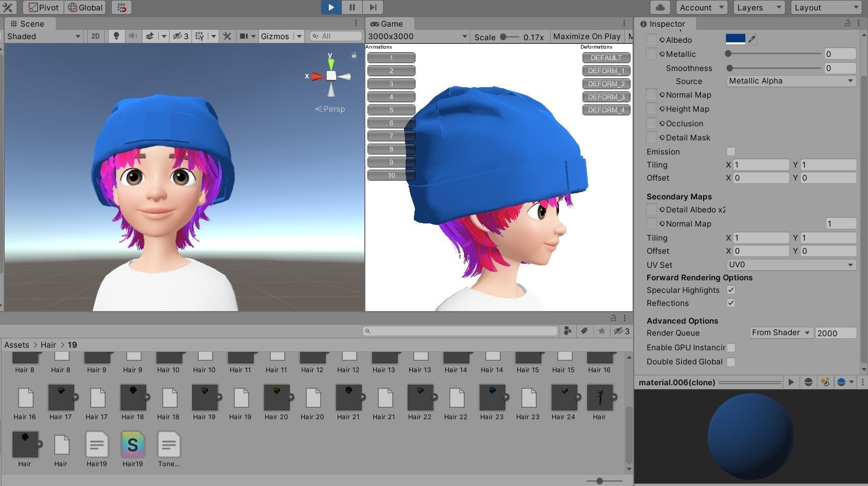The height and width of the screenshot is (486, 868).
Task: Click the DEFORM_2 deformation button
Action: [x=605, y=84]
